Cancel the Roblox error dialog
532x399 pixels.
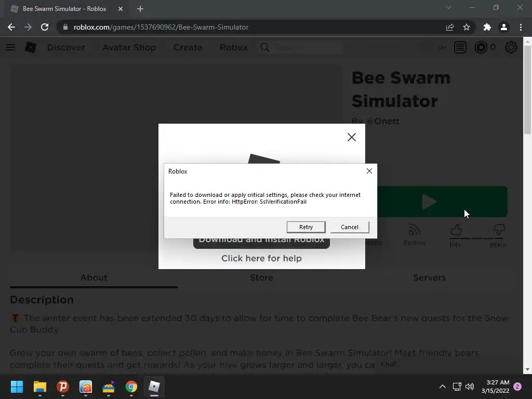coord(350,227)
